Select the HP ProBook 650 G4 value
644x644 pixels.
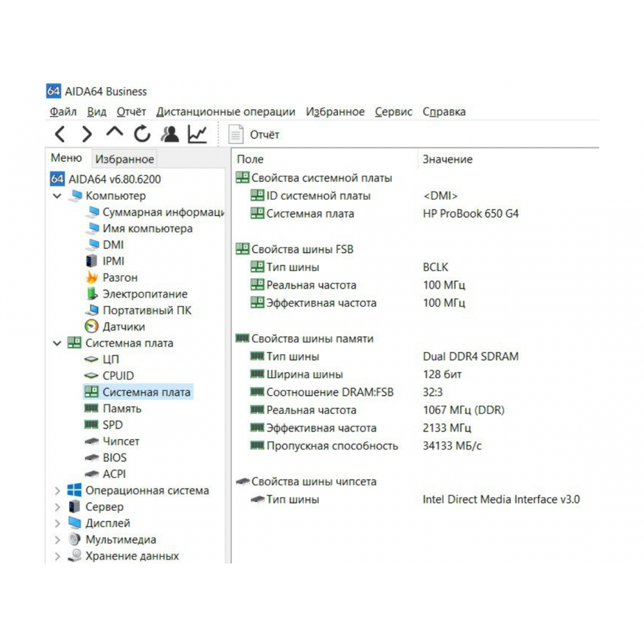(x=471, y=214)
